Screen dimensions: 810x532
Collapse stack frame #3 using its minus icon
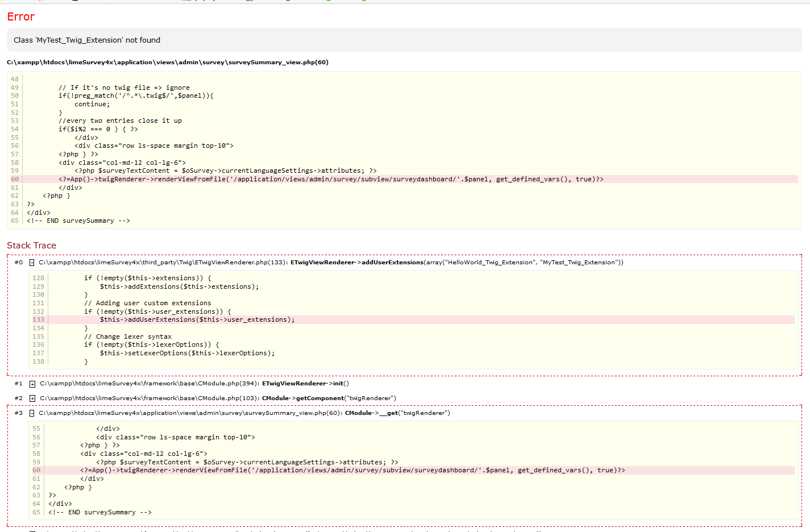click(x=32, y=413)
